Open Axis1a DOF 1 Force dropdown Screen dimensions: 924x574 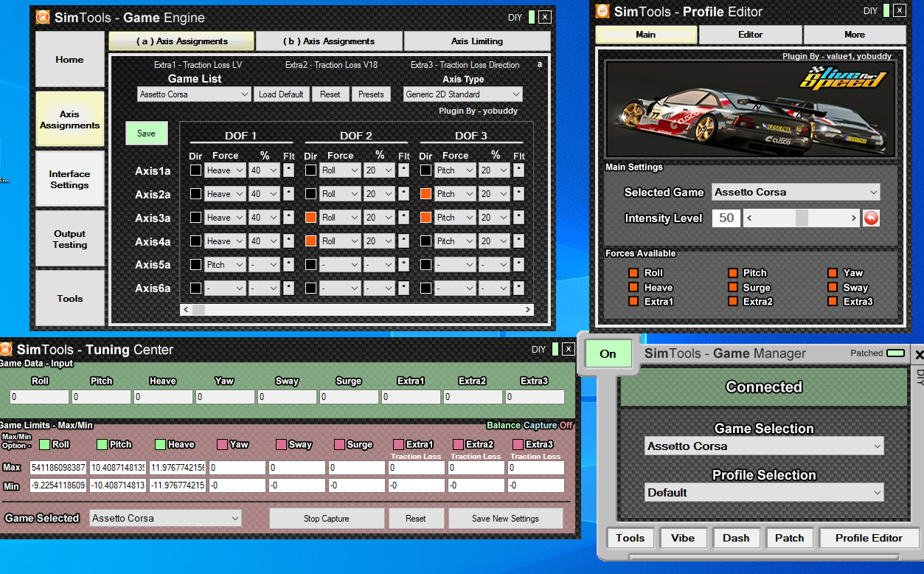click(x=225, y=170)
